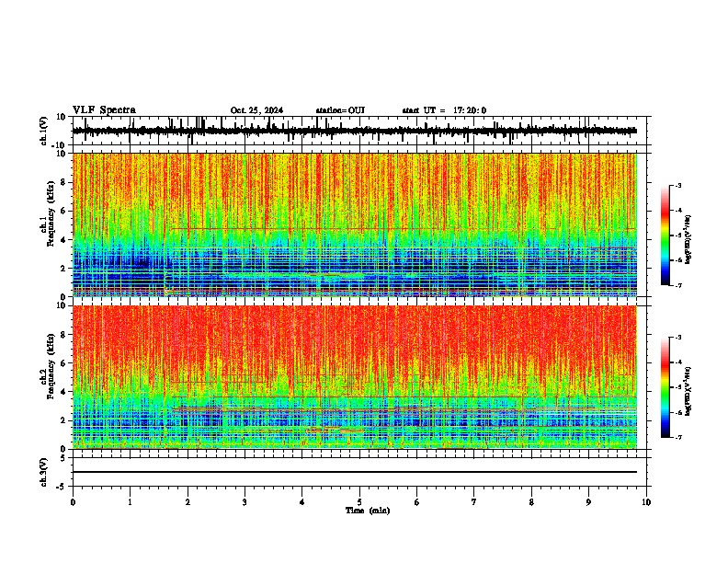Click the '7' minute tick label
Screen dimensions: 728x563
474,502
